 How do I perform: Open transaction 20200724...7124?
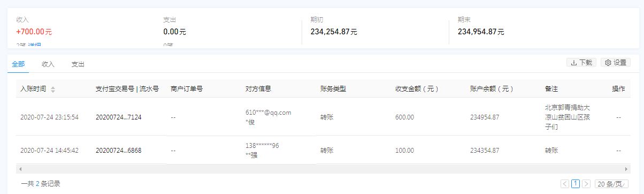[118, 117]
